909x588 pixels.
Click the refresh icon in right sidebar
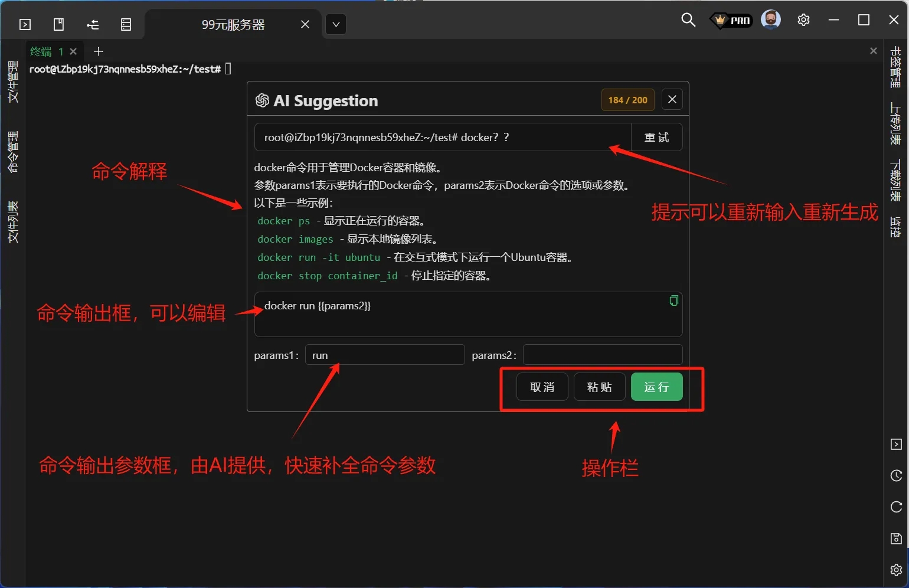coord(895,507)
